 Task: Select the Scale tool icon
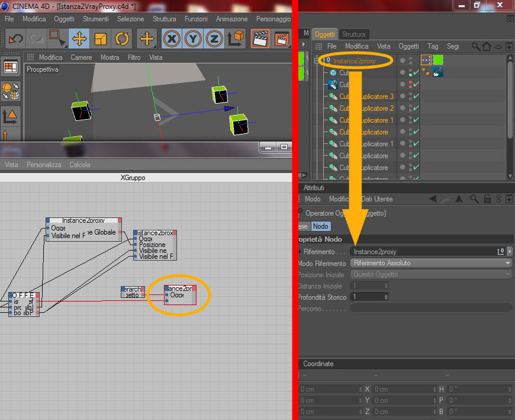pyautogui.click(x=100, y=39)
